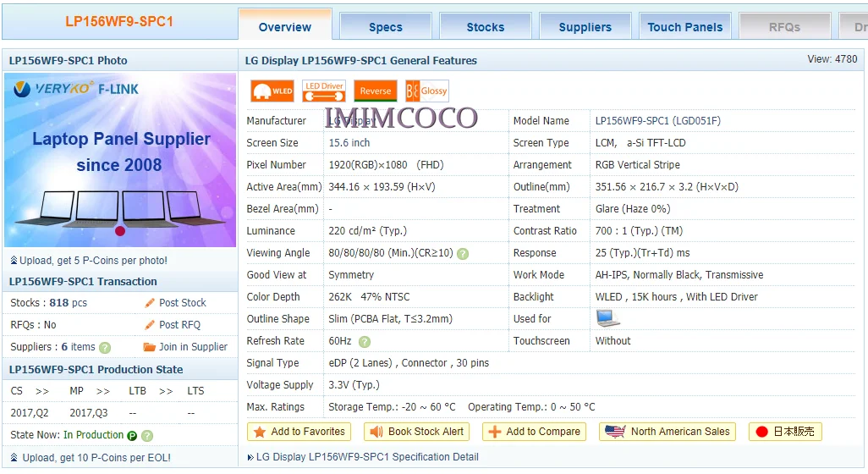Click Upload, get 5 P-Coins per photo
This screenshot has width=868, height=474.
[x=93, y=260]
